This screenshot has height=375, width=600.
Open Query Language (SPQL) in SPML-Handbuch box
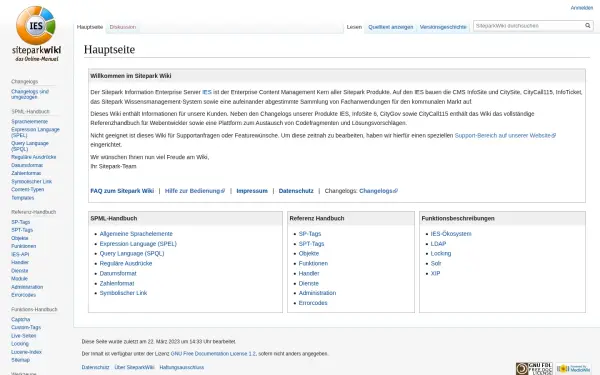pos(132,253)
